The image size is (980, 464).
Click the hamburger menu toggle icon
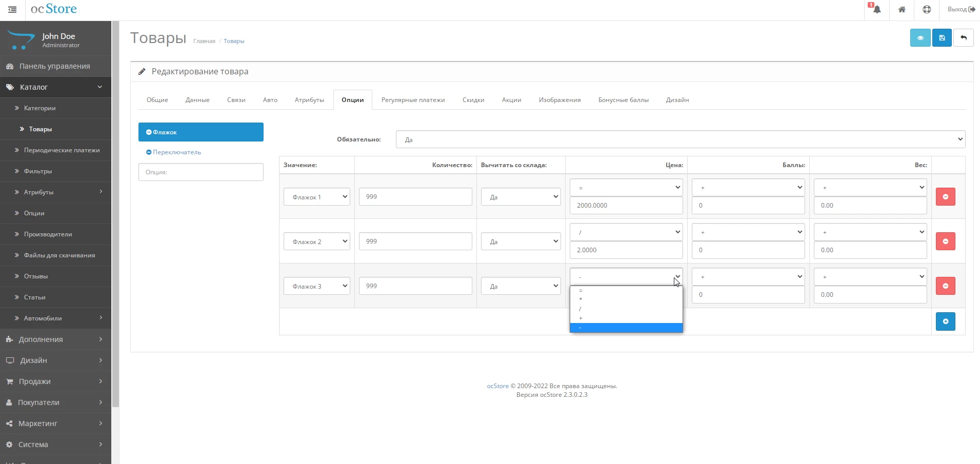click(12, 9)
